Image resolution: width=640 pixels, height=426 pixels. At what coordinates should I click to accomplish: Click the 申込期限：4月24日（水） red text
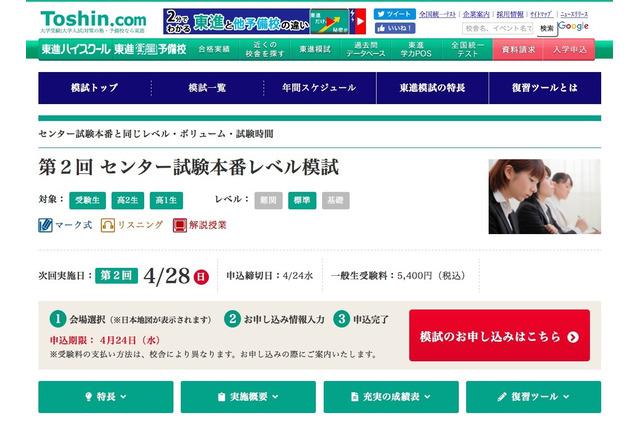(x=105, y=340)
